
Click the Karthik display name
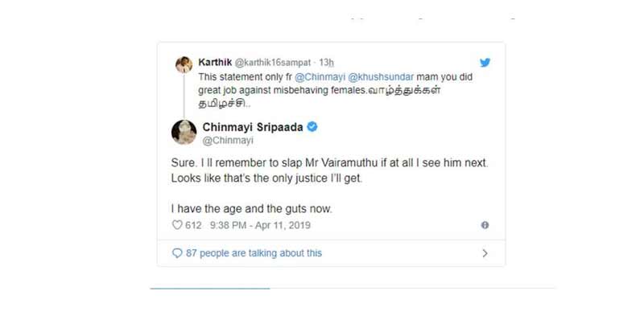[x=215, y=63]
